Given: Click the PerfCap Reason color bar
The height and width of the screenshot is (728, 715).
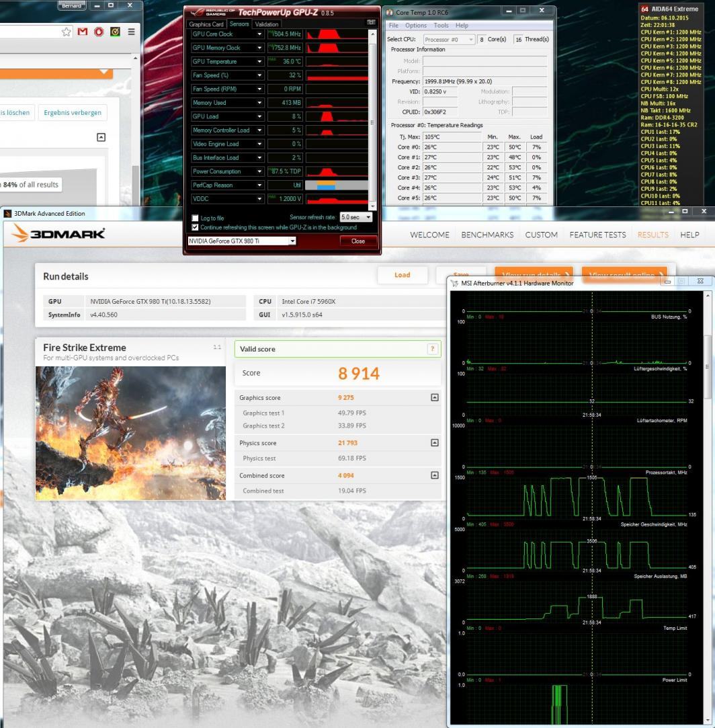Looking at the screenshot, I should [337, 186].
